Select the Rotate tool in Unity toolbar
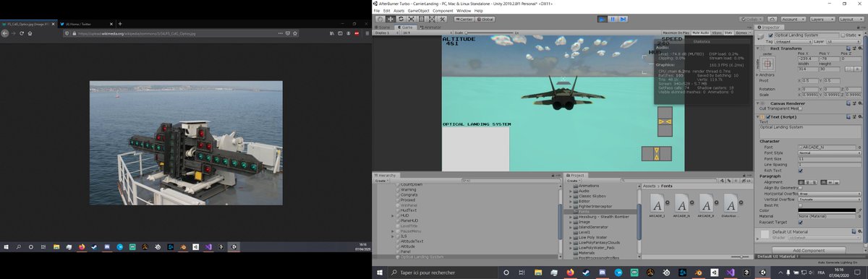Screen dimensions: 868x279 click(x=401, y=20)
